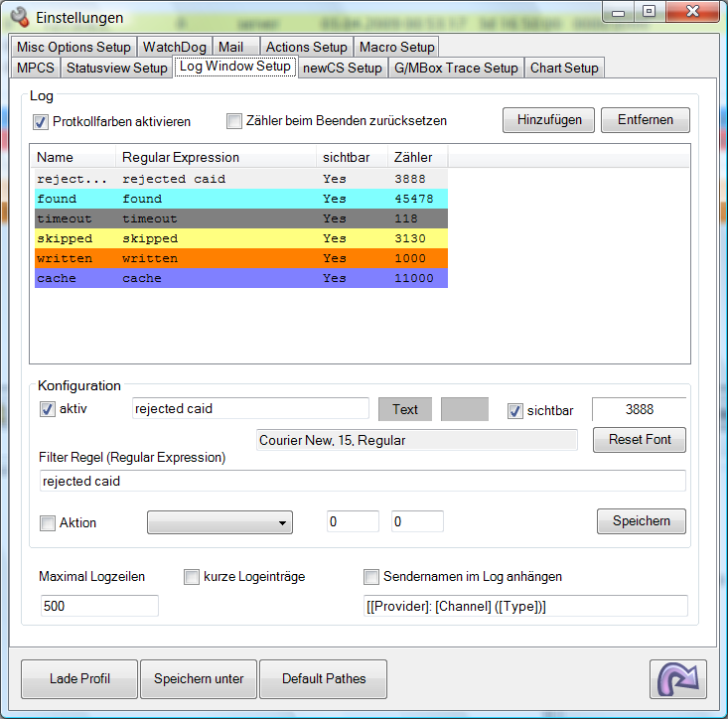Click the Lade Profil button
Image resolution: width=728 pixels, height=719 pixels.
coord(79,679)
